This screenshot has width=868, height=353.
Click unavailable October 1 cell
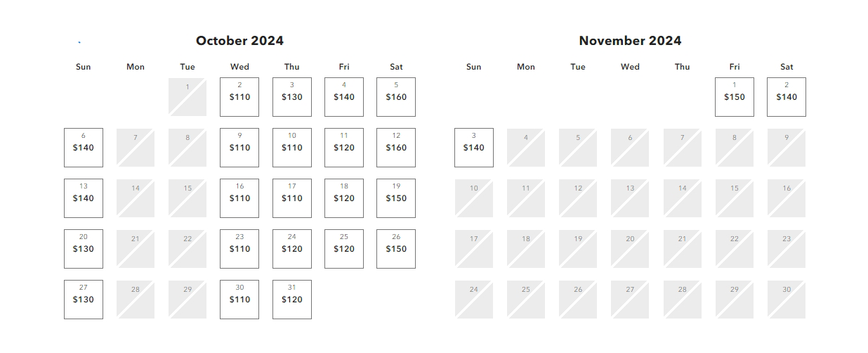188,97
